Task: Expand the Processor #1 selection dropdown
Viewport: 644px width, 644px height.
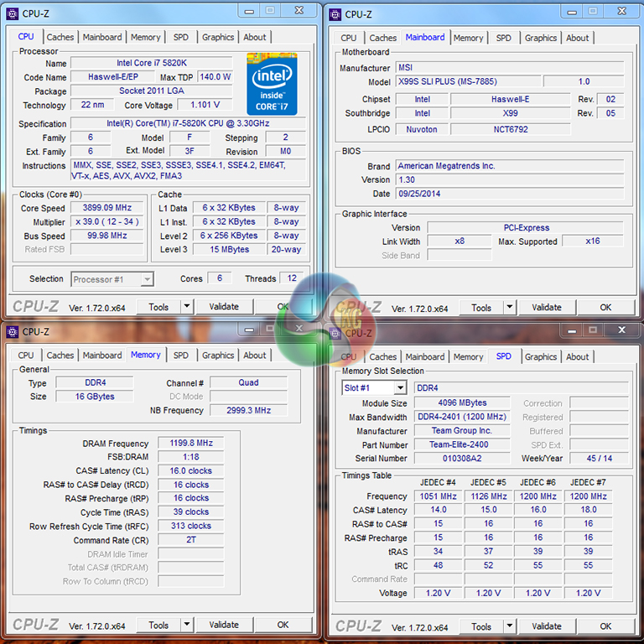Action: [x=147, y=279]
